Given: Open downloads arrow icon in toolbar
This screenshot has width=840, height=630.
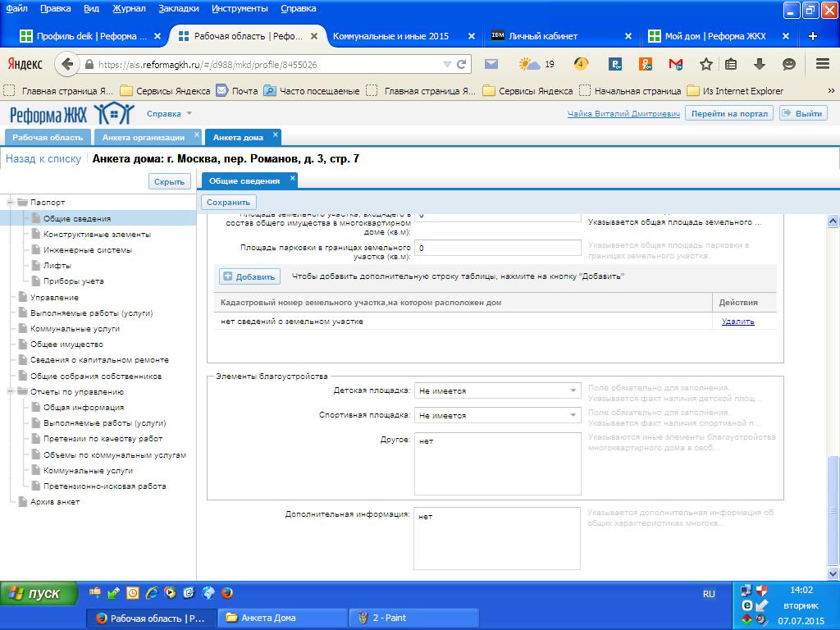Looking at the screenshot, I should (x=759, y=64).
